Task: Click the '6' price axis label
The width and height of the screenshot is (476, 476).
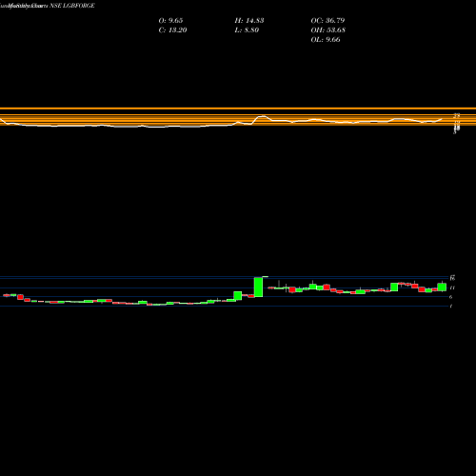Action: tap(451, 297)
